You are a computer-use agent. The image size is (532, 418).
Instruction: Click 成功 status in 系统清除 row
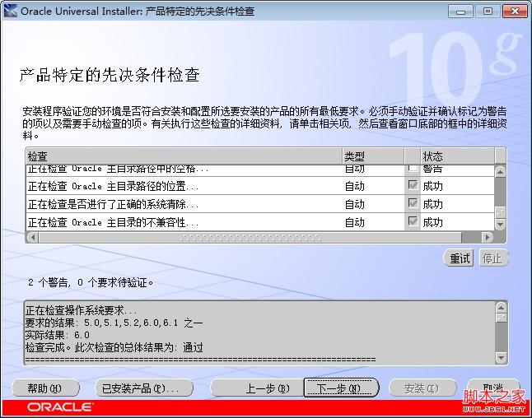coord(432,204)
